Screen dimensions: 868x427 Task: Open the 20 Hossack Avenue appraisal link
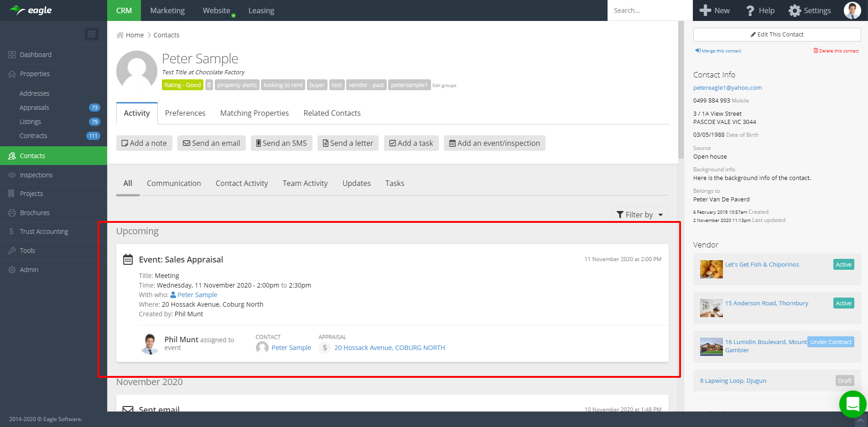pyautogui.click(x=390, y=348)
